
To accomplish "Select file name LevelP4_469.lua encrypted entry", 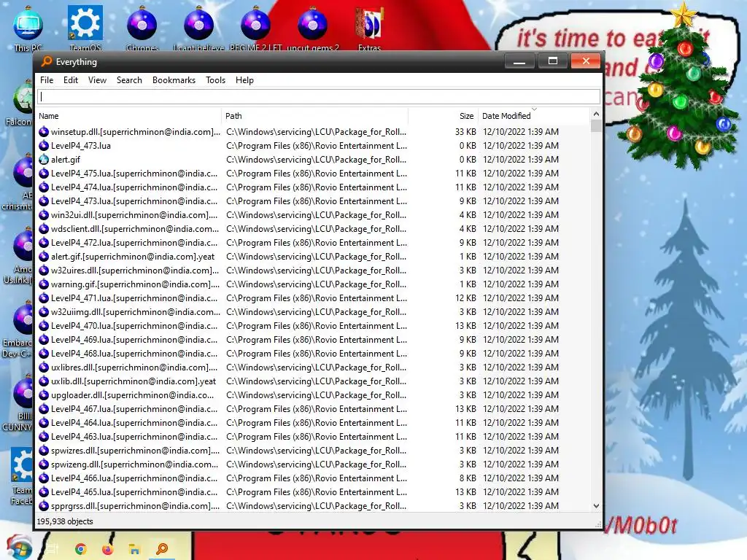I will tap(134, 340).
